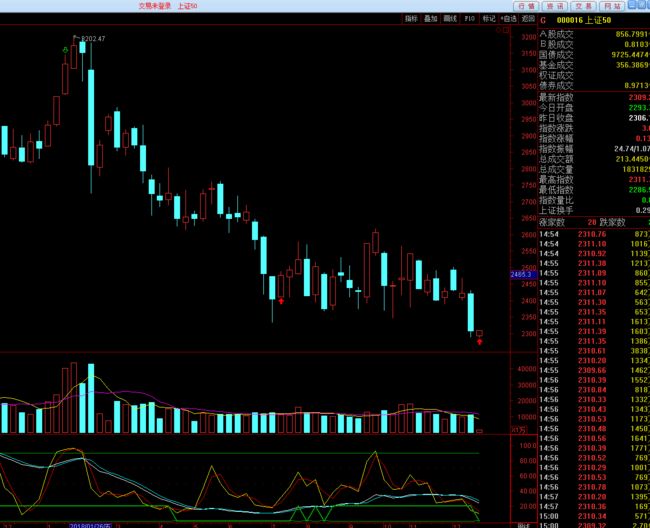The width and height of the screenshot is (650, 528).
Task: Select the tick row priced 2311.30
Action: 594,302
